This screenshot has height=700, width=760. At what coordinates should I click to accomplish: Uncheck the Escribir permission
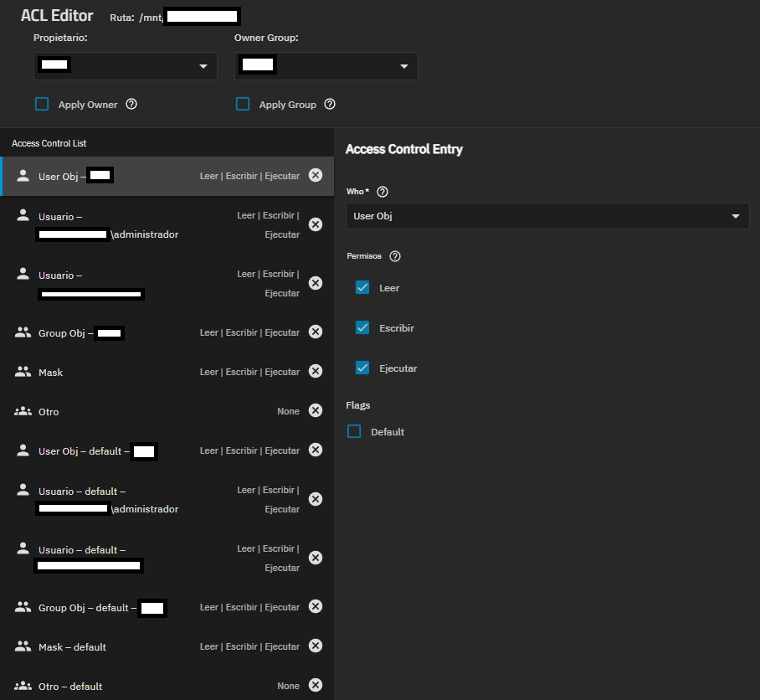pyautogui.click(x=362, y=327)
